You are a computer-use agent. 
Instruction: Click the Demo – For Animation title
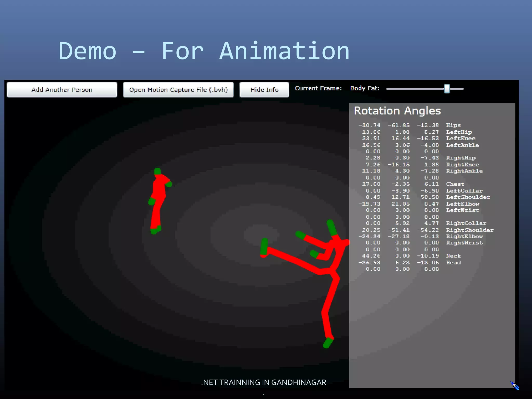pos(204,51)
